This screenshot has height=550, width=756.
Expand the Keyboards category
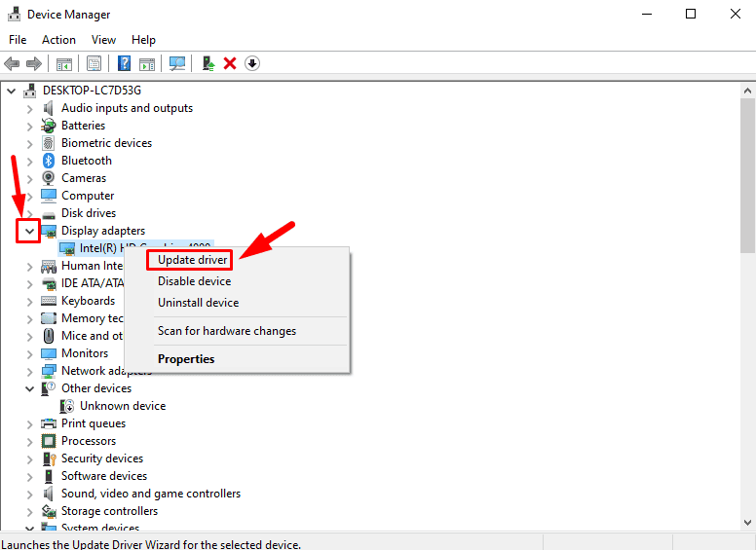coord(29,302)
